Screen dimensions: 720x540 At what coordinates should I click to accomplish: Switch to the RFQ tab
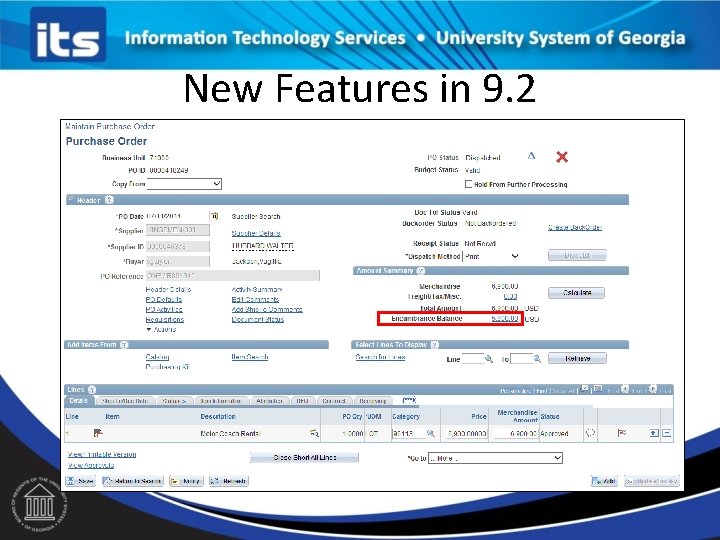click(303, 401)
